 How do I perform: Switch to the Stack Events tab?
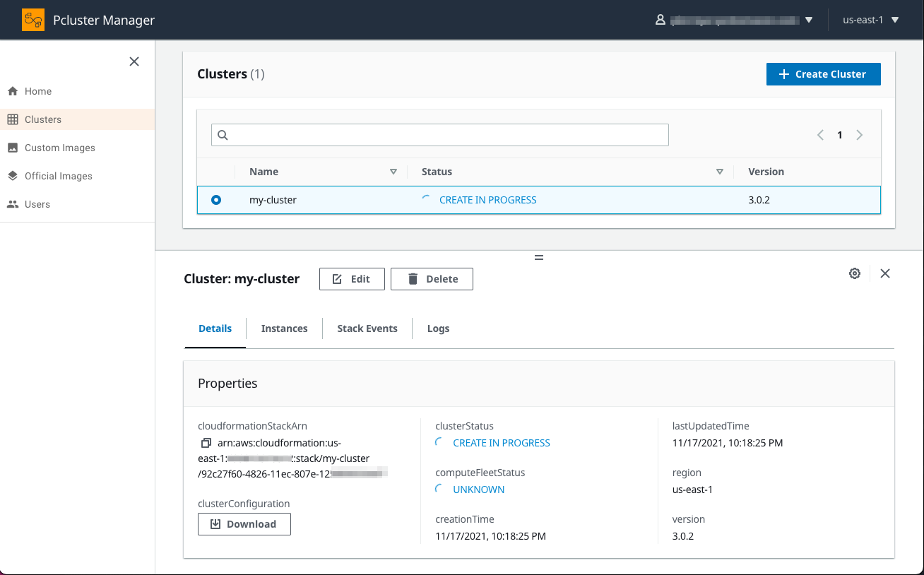[367, 328]
